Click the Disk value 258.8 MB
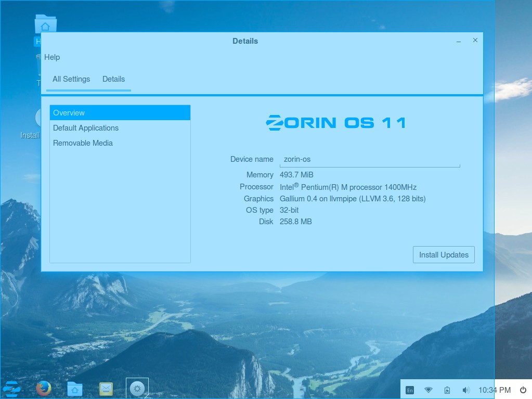 (295, 222)
